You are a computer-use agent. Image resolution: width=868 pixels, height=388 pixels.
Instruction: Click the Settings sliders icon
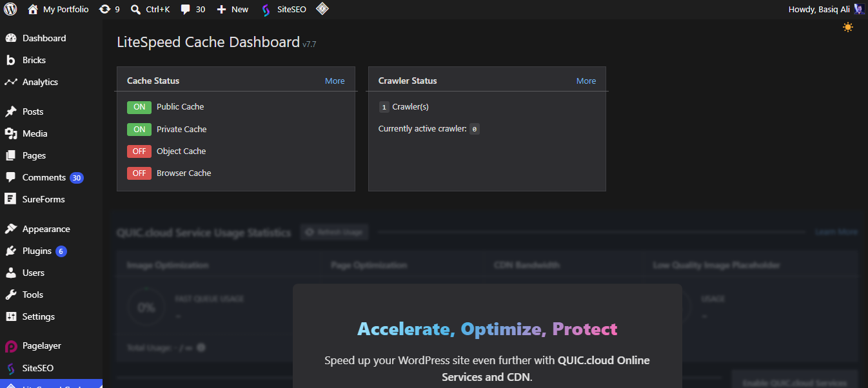[x=11, y=316]
